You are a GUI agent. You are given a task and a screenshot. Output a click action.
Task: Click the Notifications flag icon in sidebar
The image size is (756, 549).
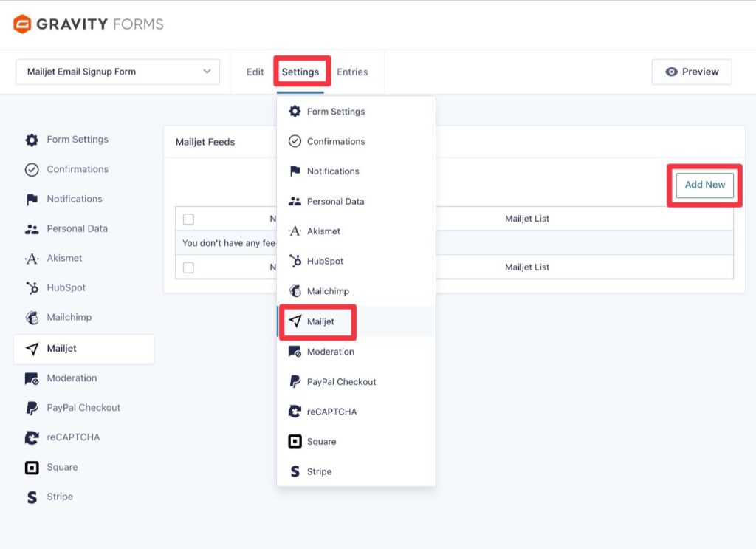point(32,200)
